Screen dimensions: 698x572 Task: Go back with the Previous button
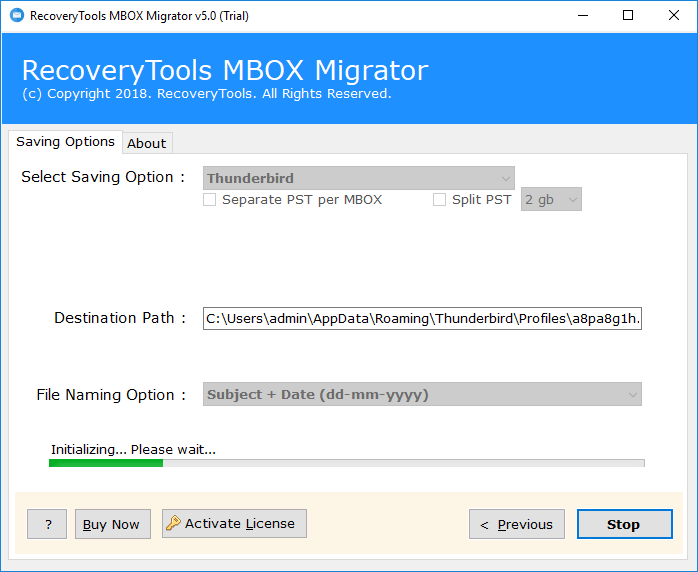[x=517, y=524]
